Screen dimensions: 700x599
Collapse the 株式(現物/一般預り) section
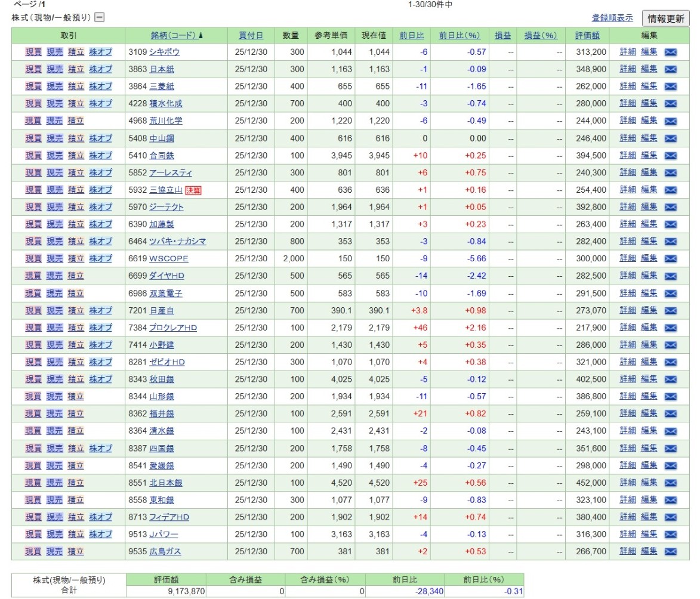coord(100,17)
